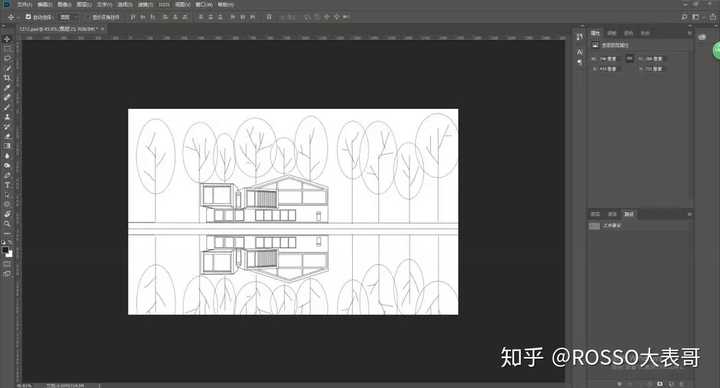This screenshot has height=388, width=720.
Task: Select the Zoom tool
Action: tap(7, 224)
